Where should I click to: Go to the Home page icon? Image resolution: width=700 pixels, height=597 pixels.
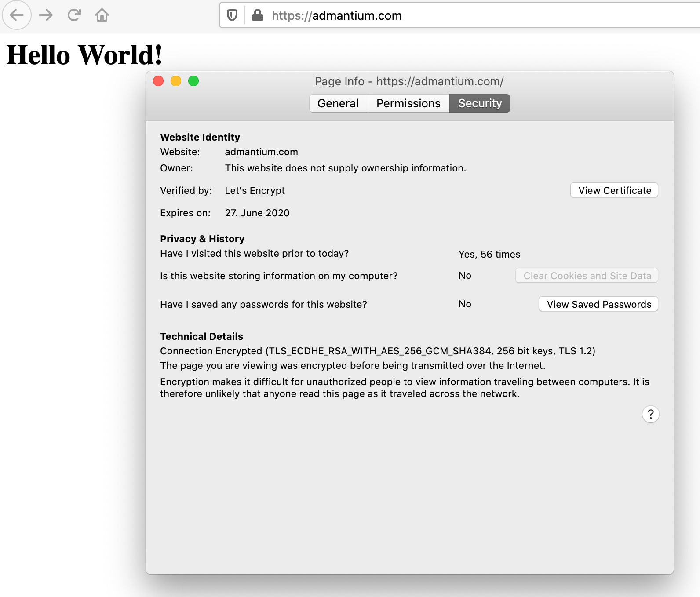(x=102, y=15)
